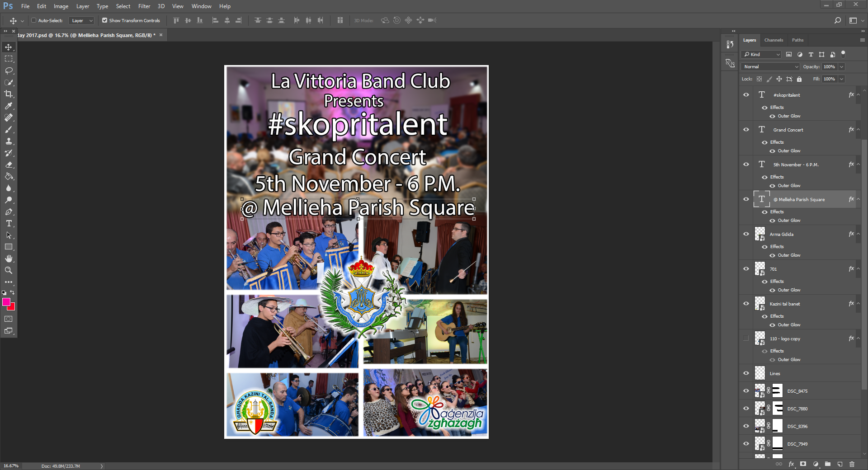Open the Auto-Select Layer dropdown
This screenshot has height=470, width=868.
tap(81, 20)
